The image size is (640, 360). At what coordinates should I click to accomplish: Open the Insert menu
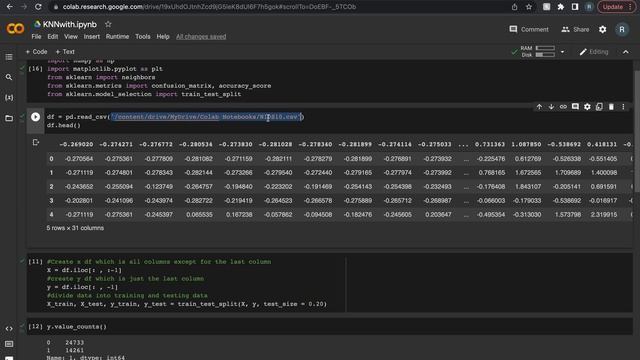pos(91,37)
